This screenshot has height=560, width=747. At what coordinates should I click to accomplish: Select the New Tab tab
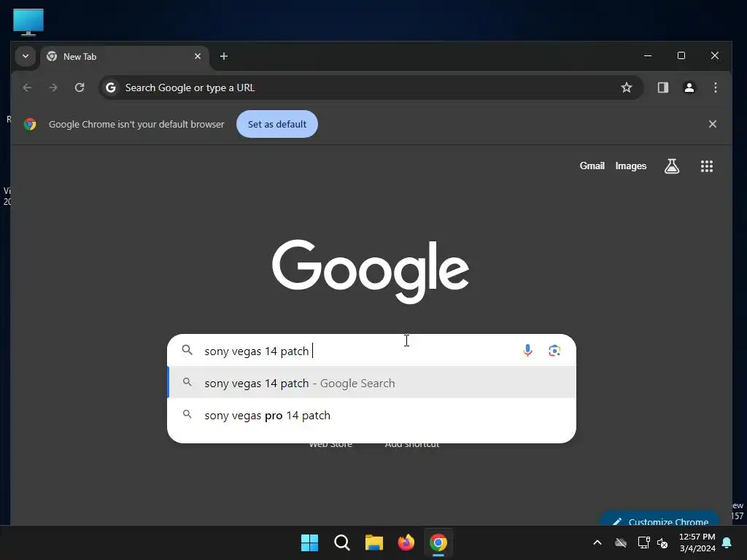point(125,57)
